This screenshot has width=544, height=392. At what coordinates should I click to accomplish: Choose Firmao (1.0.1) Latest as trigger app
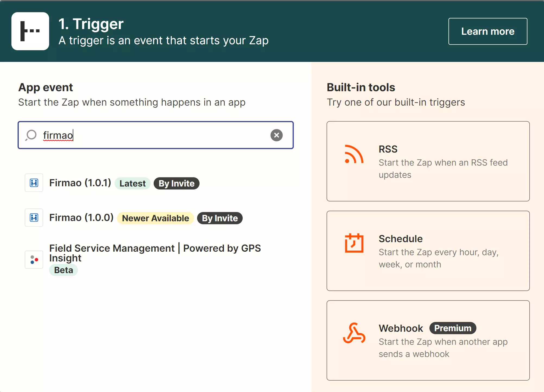[x=80, y=183]
